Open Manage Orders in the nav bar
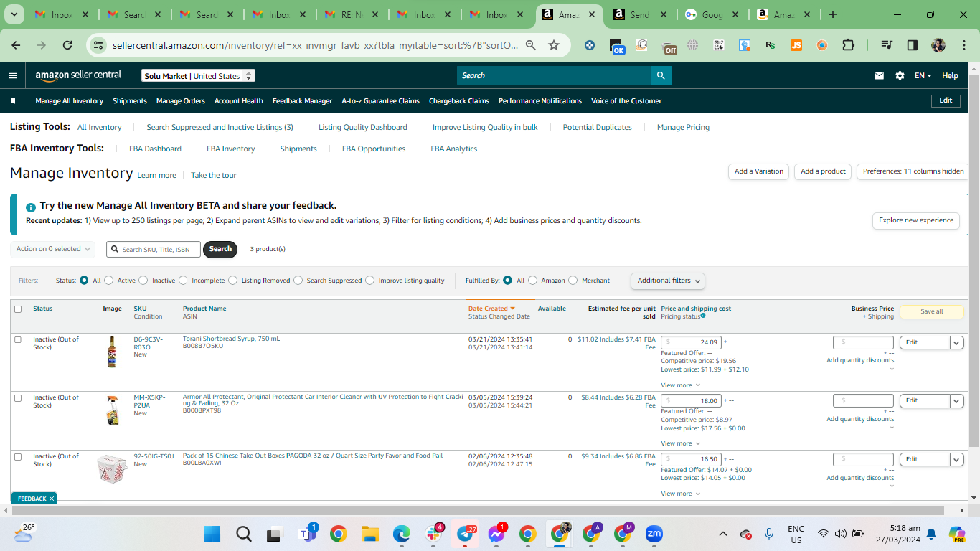 181,101
